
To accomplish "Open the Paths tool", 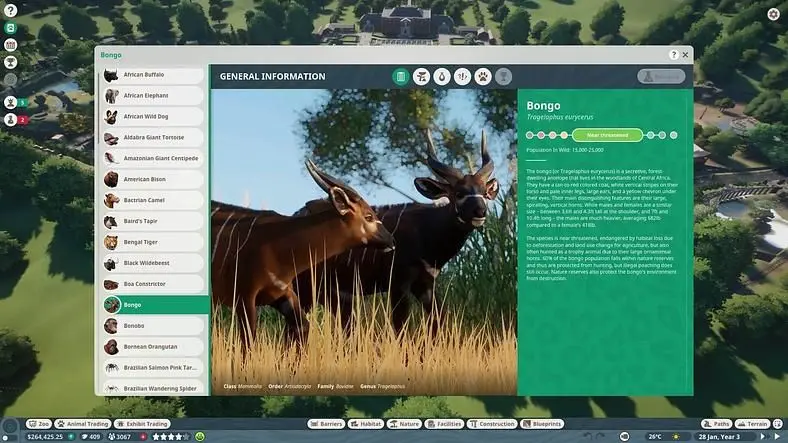I will pyautogui.click(x=716, y=424).
